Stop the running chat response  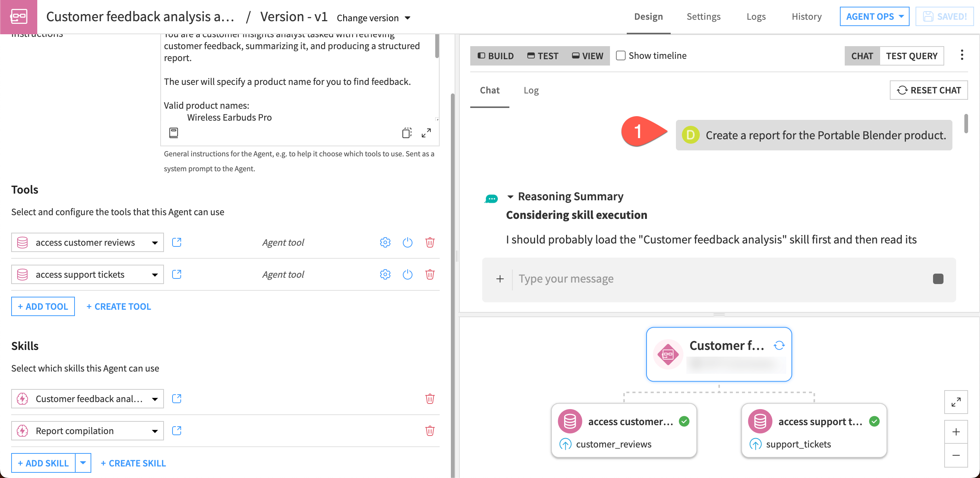tap(938, 278)
